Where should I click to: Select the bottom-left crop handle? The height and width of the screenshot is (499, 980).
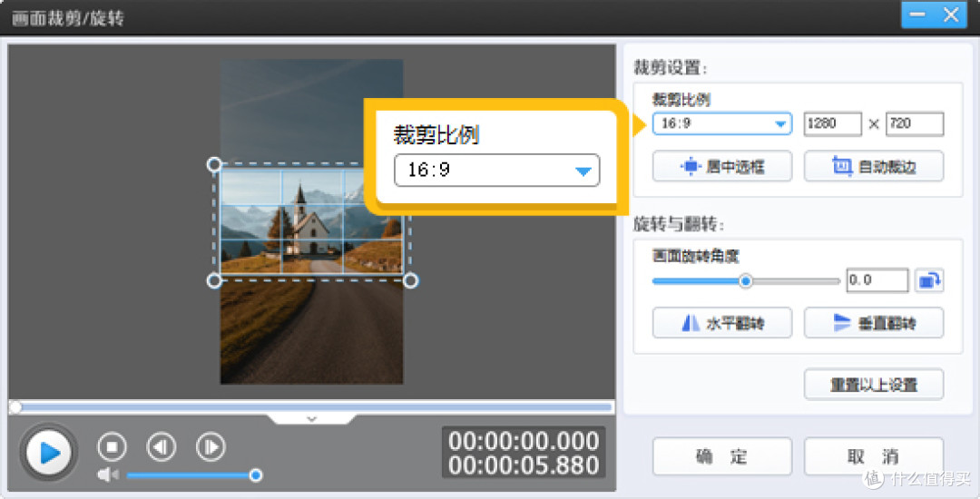point(214,280)
